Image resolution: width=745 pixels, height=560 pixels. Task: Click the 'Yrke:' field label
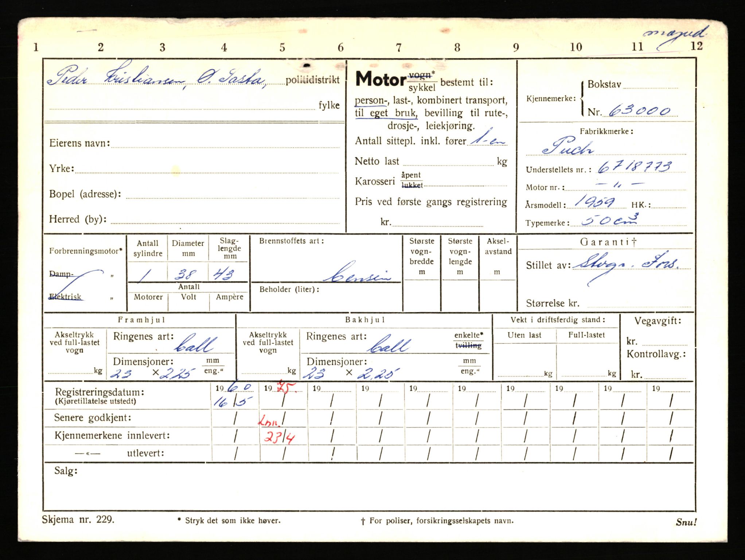[x=62, y=168]
